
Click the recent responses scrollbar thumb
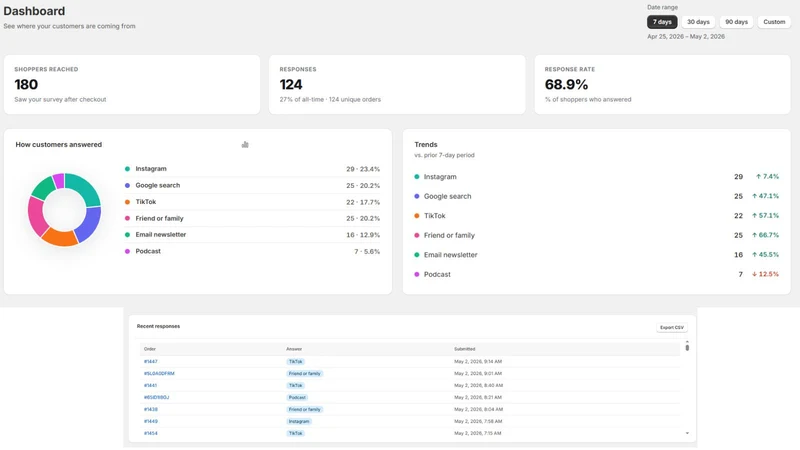(x=687, y=347)
